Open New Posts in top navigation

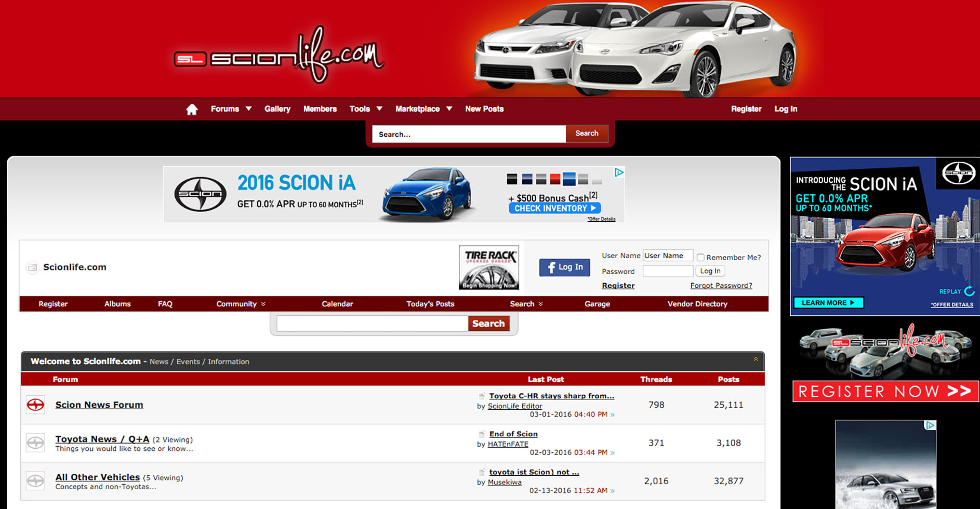(484, 109)
